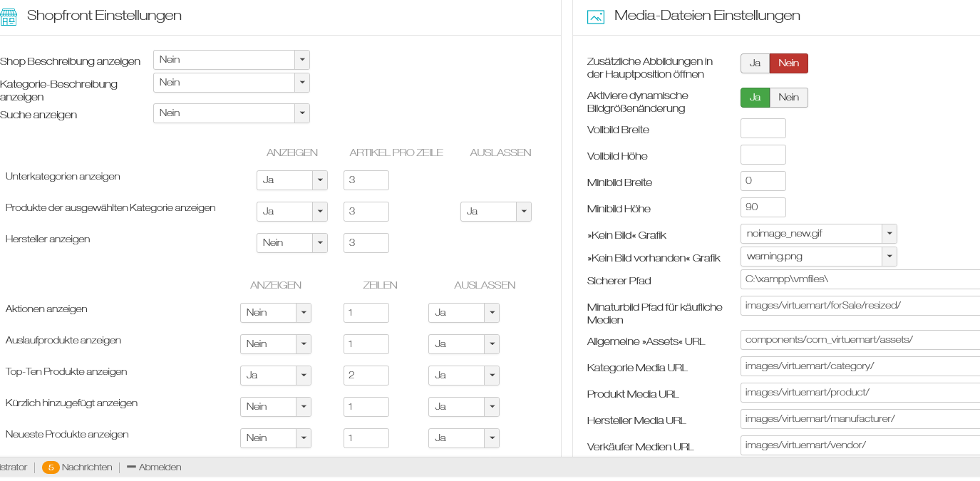Click the Vollbild Breite input field
Image resolution: width=980 pixels, height=481 pixels.
tap(763, 128)
